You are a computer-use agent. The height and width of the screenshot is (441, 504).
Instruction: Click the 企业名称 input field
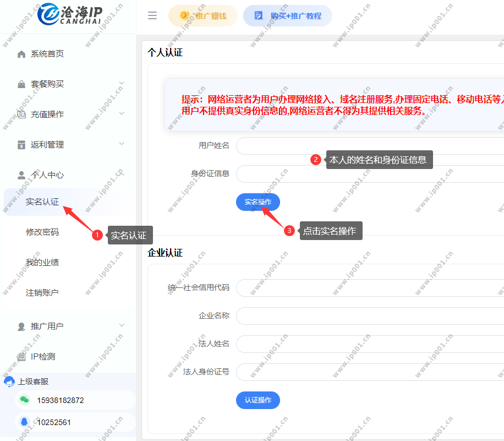370,316
